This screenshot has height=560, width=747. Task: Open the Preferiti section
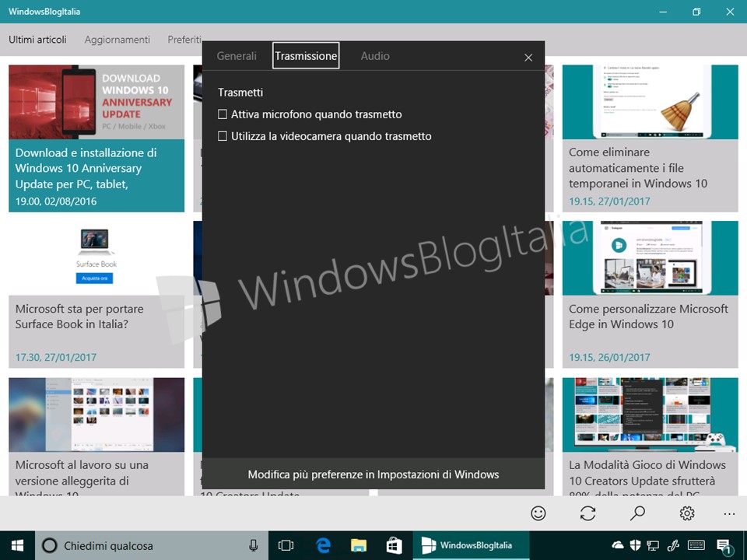pos(184,40)
